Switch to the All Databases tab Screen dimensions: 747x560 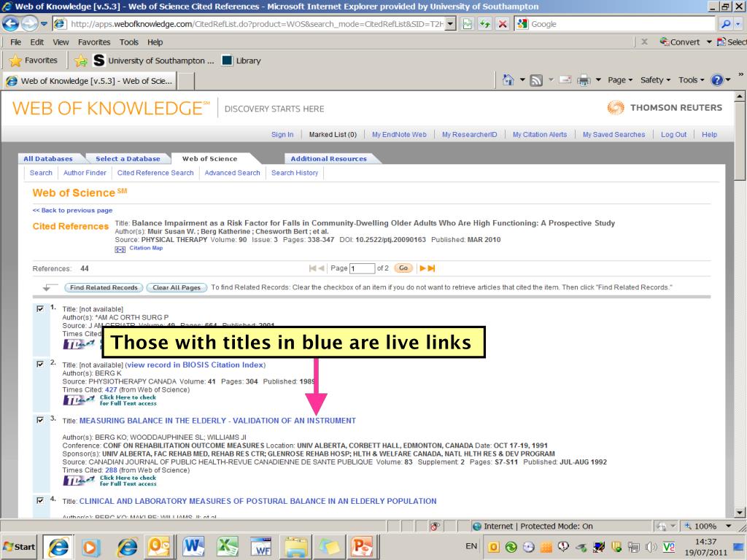pyautogui.click(x=48, y=158)
